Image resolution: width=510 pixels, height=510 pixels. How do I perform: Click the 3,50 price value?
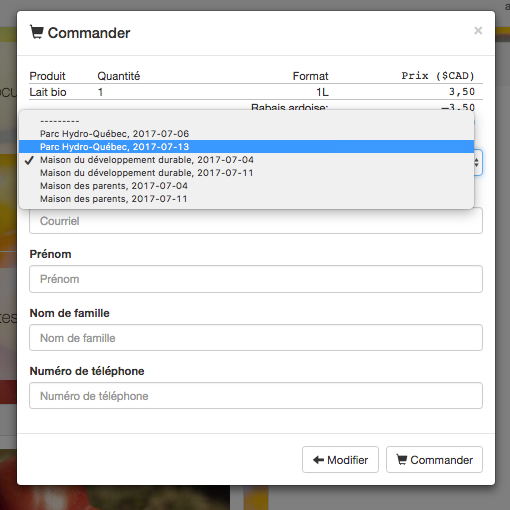tap(462, 92)
